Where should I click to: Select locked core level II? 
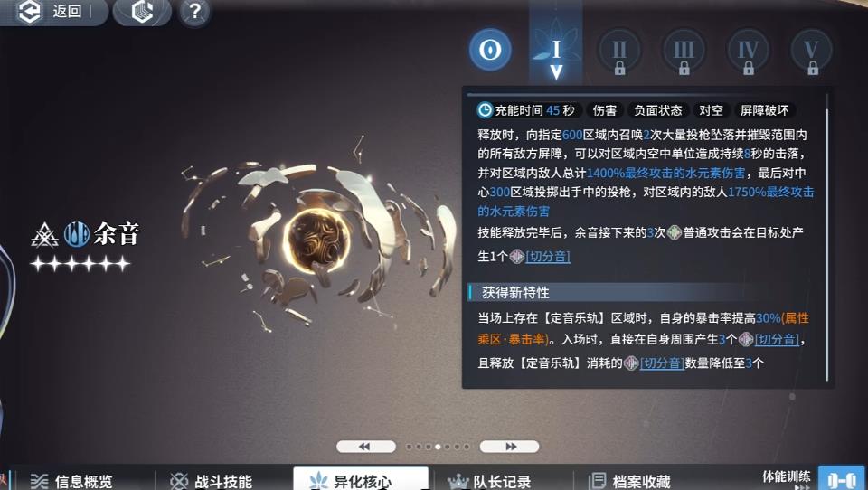click(x=619, y=52)
